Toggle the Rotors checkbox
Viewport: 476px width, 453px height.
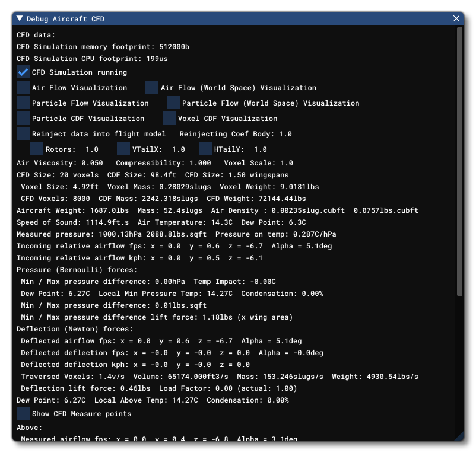coord(37,149)
